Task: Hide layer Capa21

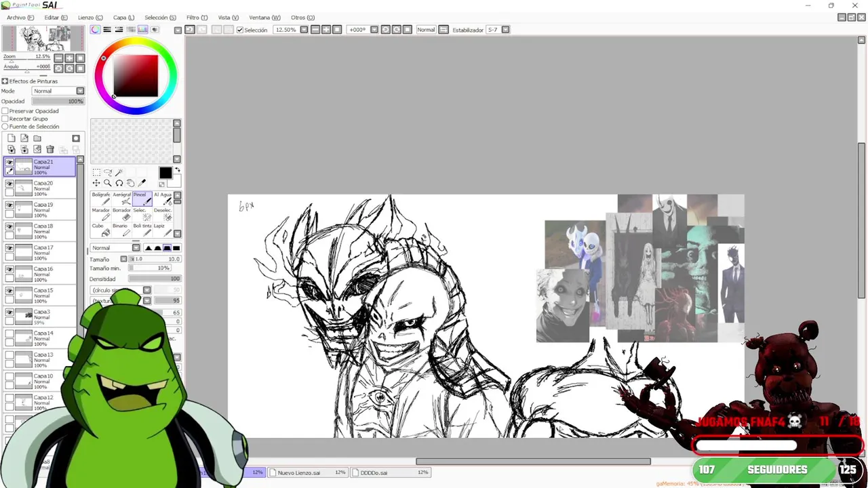Action: coord(9,162)
